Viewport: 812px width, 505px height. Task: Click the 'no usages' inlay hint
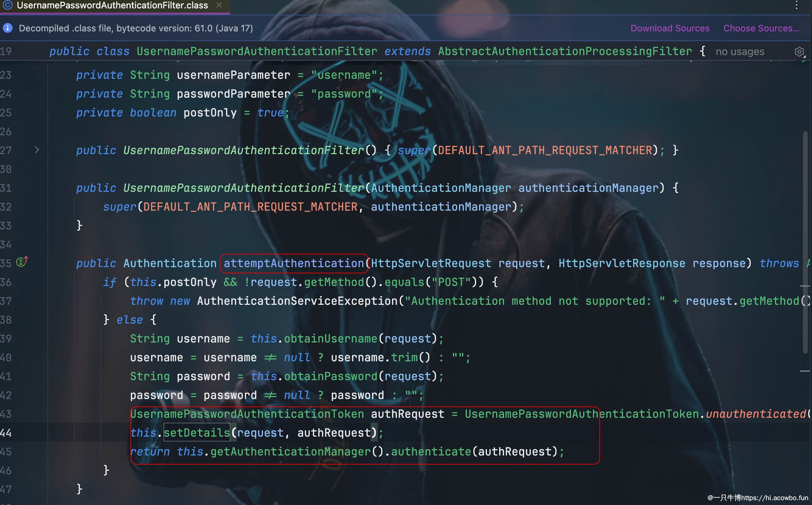click(740, 52)
